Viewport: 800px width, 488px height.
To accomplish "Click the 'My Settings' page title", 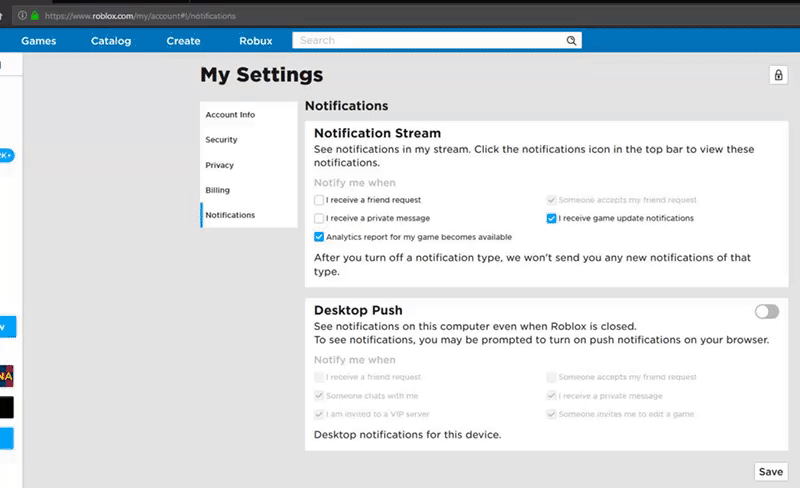I will (261, 75).
